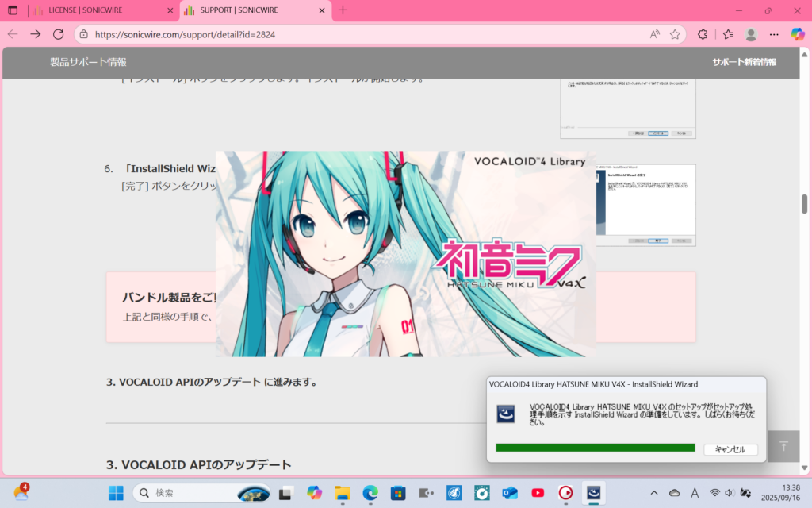Click the green installer progress bar

595,448
